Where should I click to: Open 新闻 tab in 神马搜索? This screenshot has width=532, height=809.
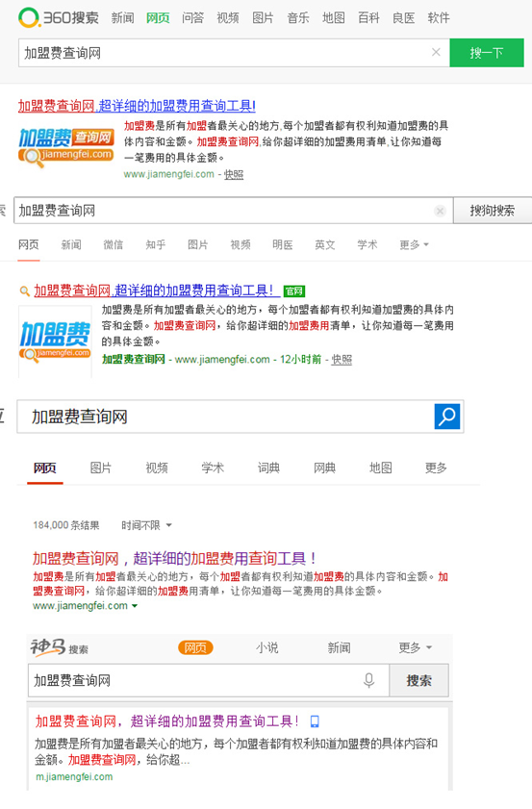[339, 647]
